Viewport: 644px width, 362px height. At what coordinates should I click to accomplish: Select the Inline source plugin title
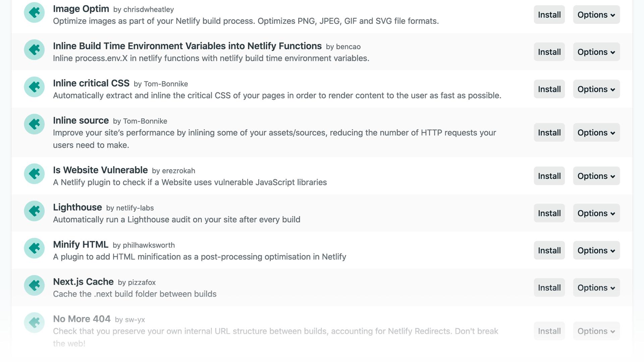81,120
